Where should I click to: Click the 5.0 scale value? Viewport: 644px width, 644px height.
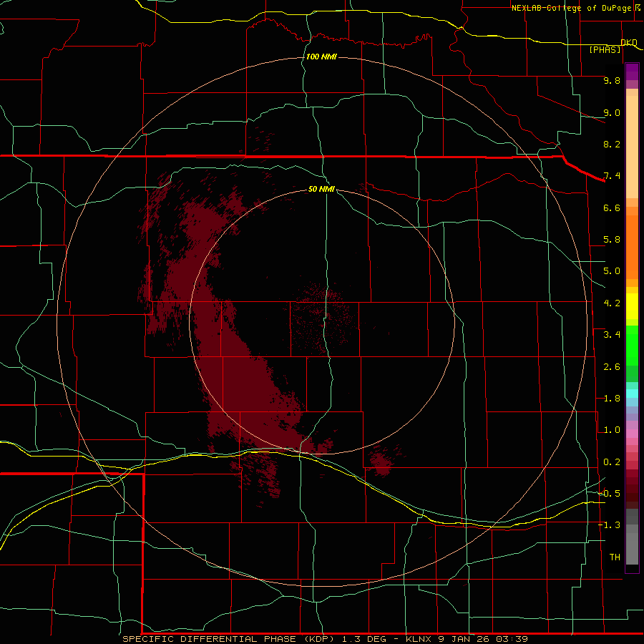612,271
